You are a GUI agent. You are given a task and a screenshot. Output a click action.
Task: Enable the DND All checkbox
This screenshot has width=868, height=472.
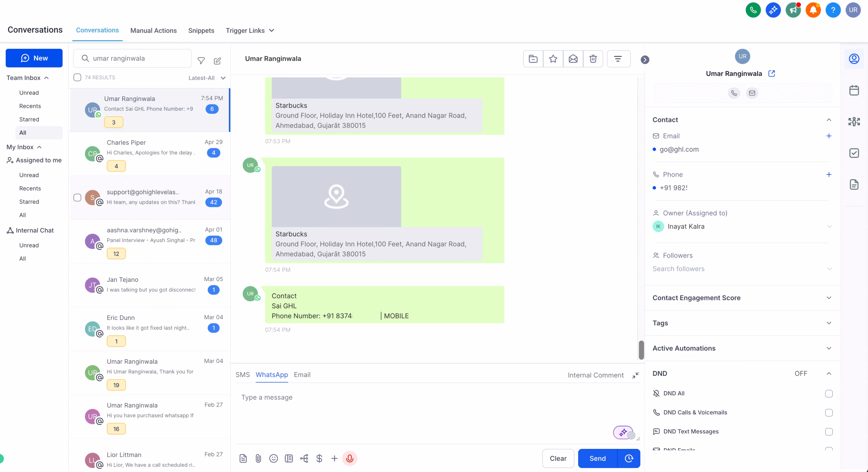(829, 394)
